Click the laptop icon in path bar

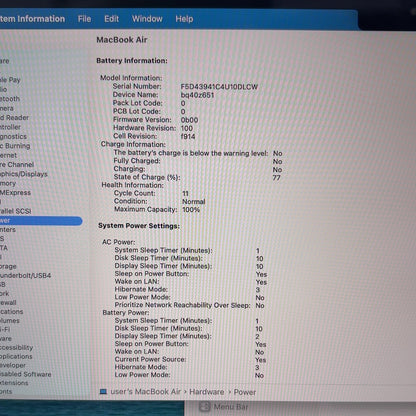103,392
